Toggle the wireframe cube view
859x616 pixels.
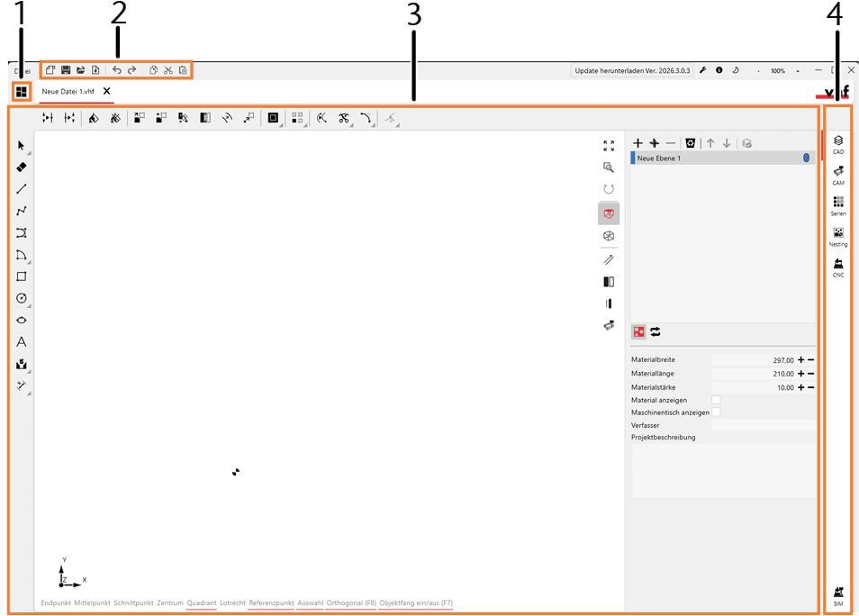[609, 236]
